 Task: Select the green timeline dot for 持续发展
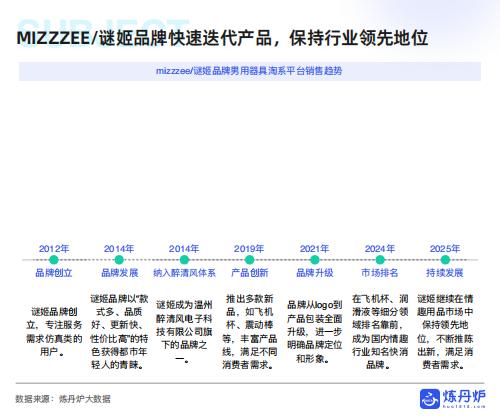(445, 260)
